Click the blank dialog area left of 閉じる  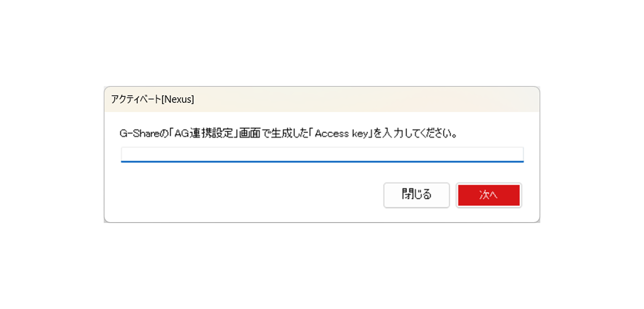[x=245, y=195]
